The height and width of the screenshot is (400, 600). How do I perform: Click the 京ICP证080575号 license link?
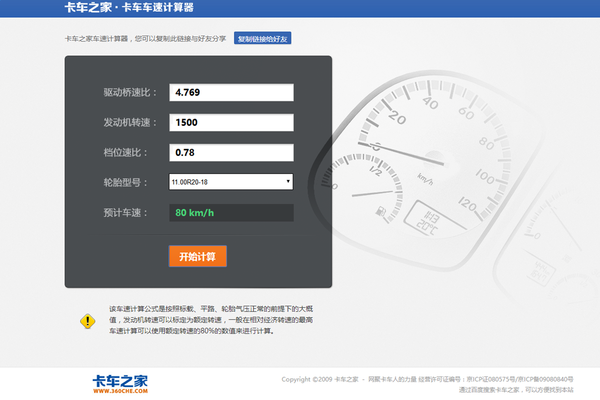[x=491, y=379]
